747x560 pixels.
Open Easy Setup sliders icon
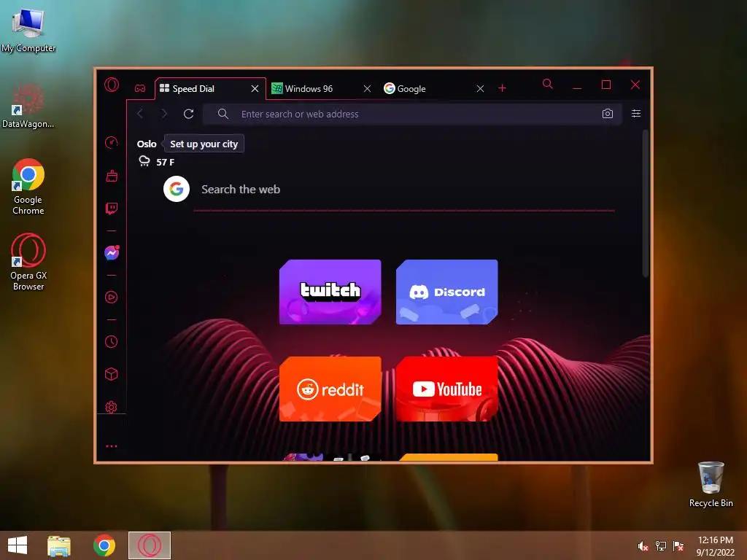pos(636,113)
